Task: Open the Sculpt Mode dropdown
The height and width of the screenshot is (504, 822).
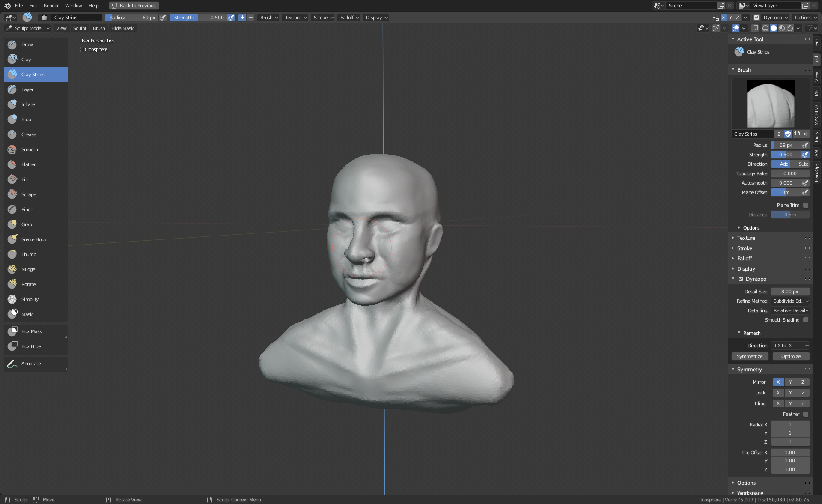Action: click(28, 28)
